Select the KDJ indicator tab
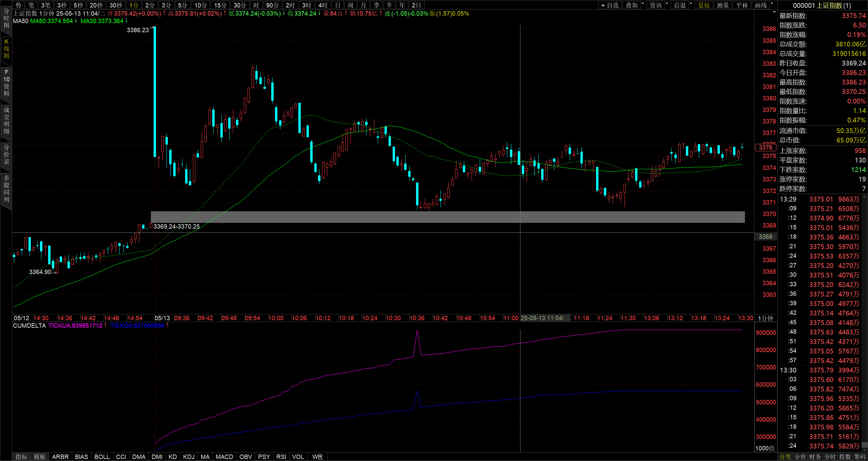The image size is (868, 461). pos(189,457)
